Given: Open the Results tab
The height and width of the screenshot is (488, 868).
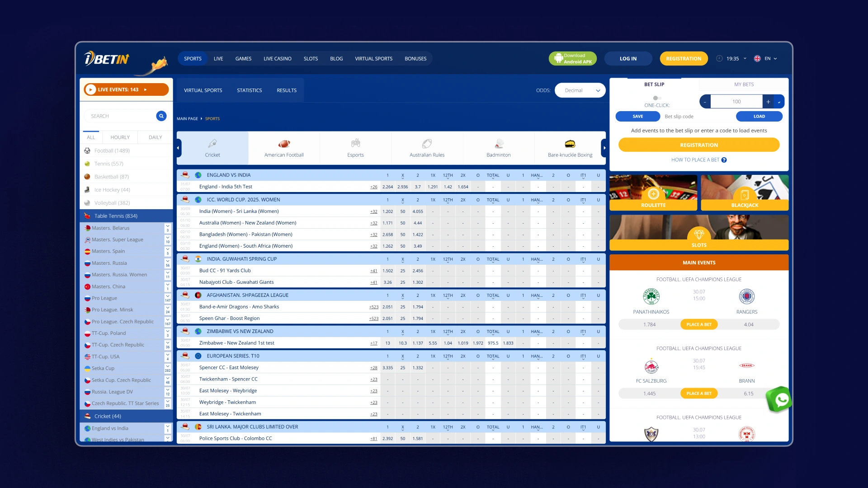Looking at the screenshot, I should pyautogui.click(x=287, y=90).
